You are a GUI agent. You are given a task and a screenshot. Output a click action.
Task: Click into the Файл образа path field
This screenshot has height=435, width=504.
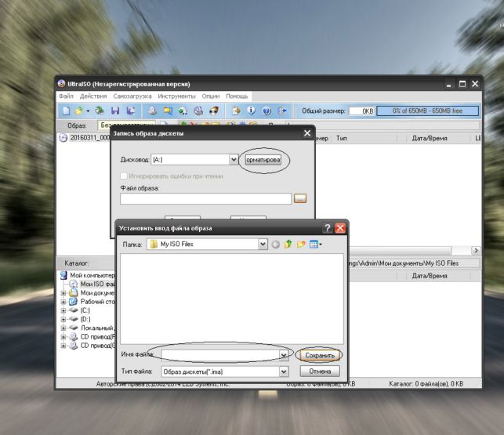(205, 199)
